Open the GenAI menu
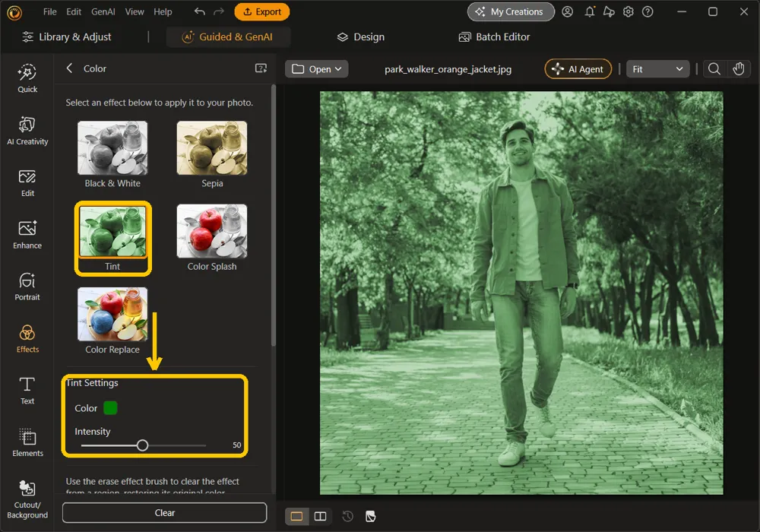The height and width of the screenshot is (532, 760). pyautogui.click(x=103, y=11)
